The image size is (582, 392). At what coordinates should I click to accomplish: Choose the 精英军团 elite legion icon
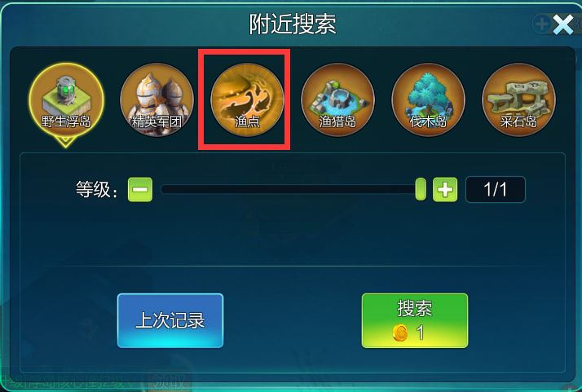[157, 100]
